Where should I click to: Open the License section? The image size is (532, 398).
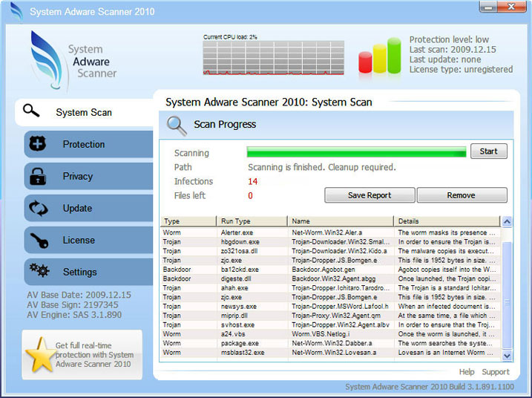pos(88,240)
